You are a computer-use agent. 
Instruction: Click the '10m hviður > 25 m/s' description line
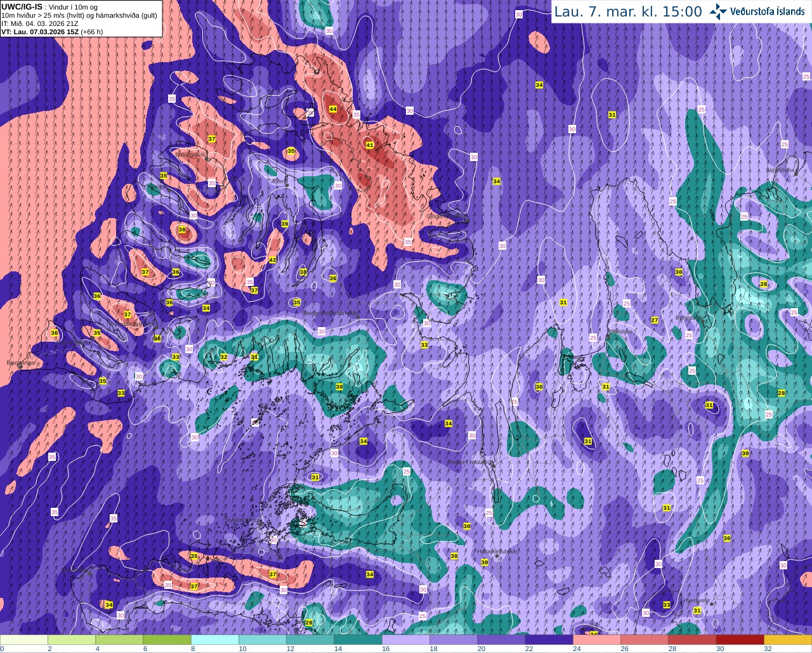(x=79, y=15)
